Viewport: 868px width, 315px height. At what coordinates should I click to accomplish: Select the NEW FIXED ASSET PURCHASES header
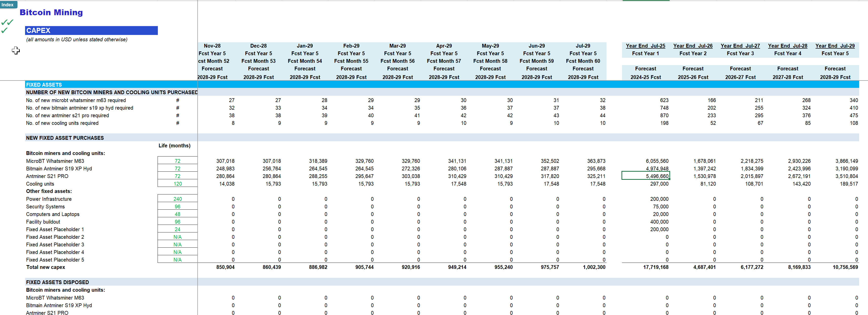coord(65,138)
